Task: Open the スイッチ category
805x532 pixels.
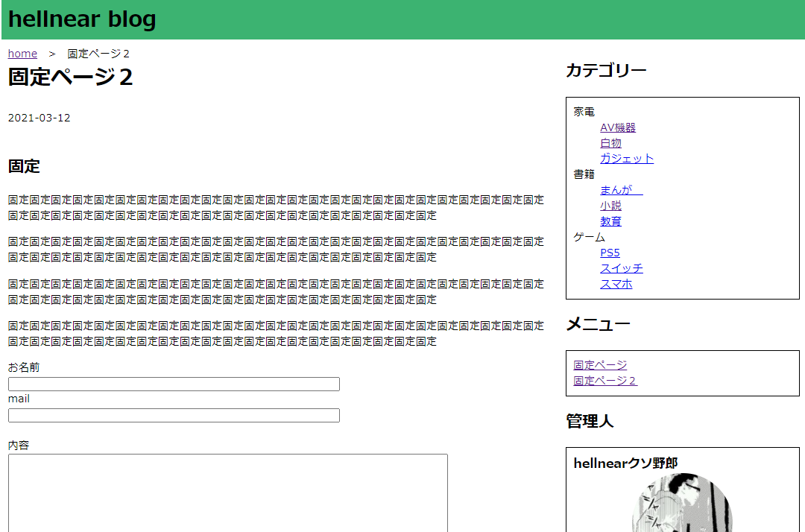Action: click(621, 268)
